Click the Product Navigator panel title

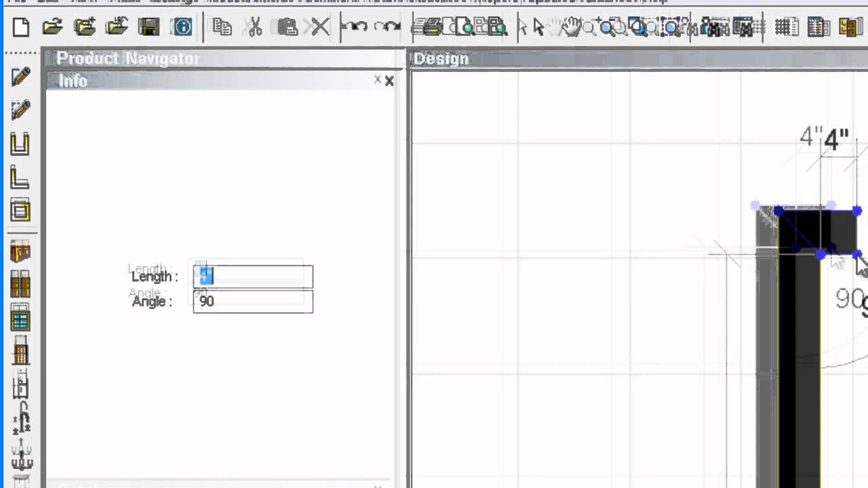tap(128, 59)
